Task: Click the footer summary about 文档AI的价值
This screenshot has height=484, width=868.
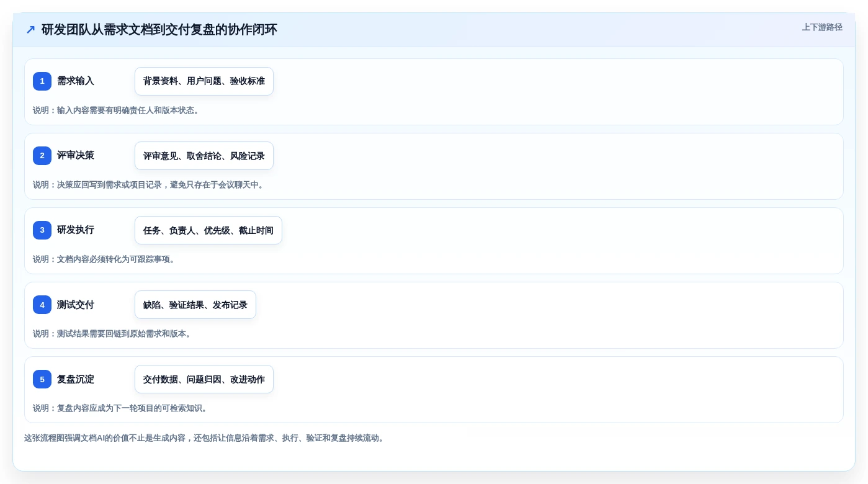Action: click(205, 438)
